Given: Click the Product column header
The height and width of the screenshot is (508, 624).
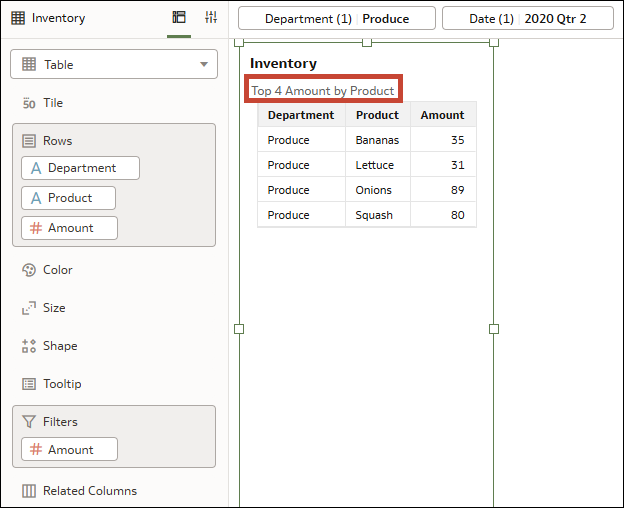Looking at the screenshot, I should click(x=377, y=115).
